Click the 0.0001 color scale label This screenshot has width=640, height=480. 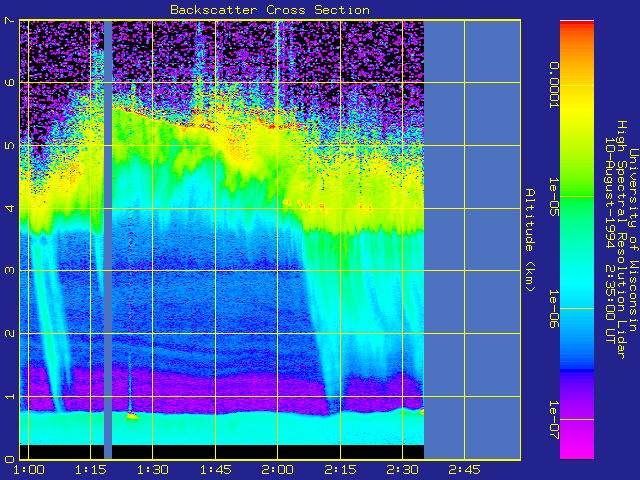(553, 85)
